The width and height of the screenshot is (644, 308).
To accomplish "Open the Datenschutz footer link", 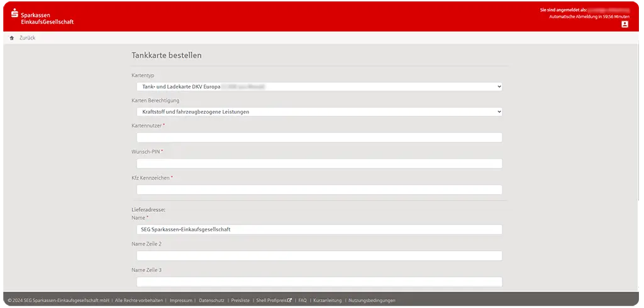I will (211, 300).
